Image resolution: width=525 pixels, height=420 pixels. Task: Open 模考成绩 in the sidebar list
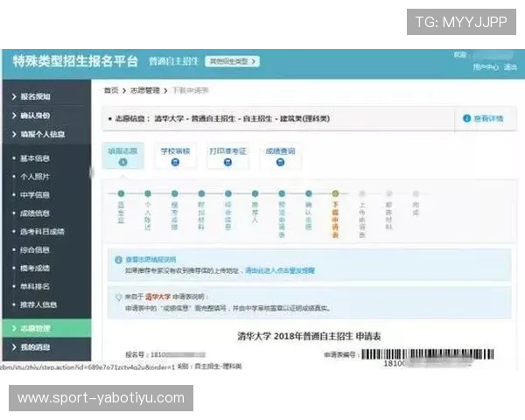pos(35,268)
